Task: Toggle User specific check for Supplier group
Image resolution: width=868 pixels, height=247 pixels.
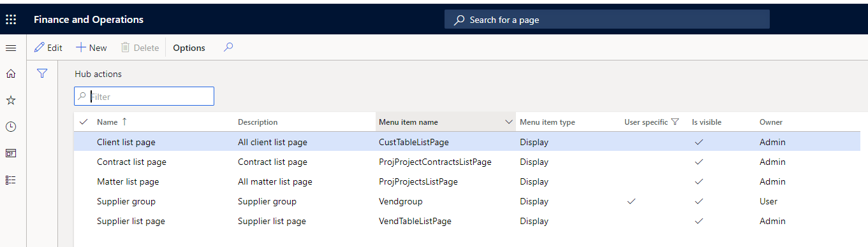Action: coord(631,201)
